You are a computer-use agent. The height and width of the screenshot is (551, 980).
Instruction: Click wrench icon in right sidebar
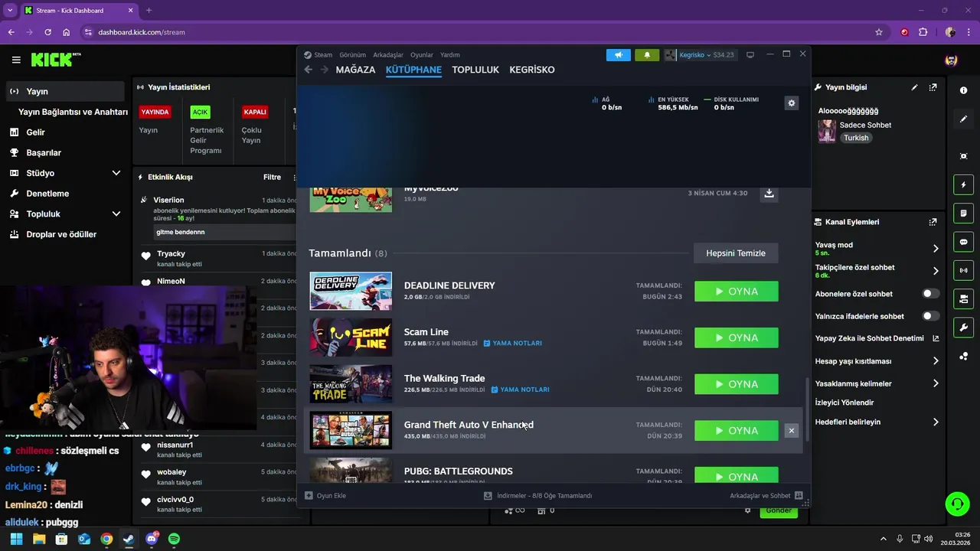click(x=963, y=328)
